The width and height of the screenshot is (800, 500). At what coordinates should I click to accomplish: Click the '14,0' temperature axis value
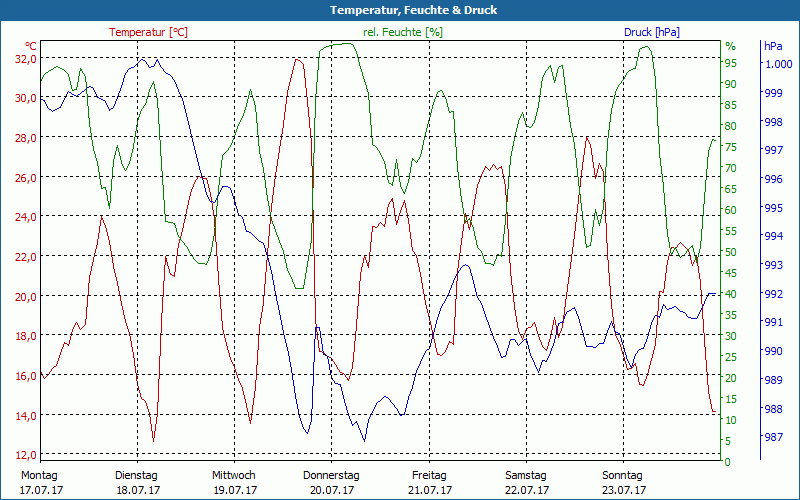pyautogui.click(x=26, y=415)
